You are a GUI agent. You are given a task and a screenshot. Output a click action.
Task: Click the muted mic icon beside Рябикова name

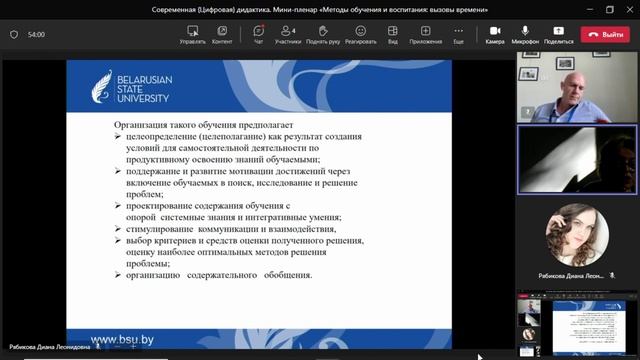(x=612, y=276)
